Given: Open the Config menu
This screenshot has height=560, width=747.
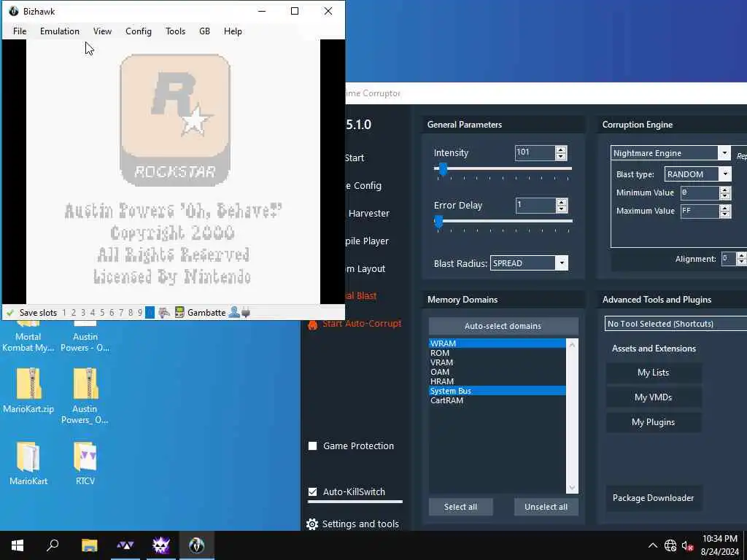Looking at the screenshot, I should [x=139, y=31].
